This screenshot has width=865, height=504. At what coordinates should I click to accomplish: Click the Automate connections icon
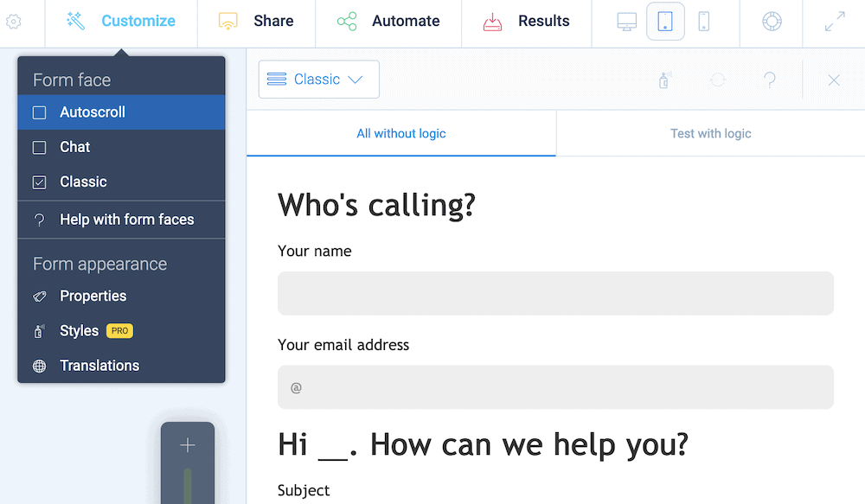347,21
